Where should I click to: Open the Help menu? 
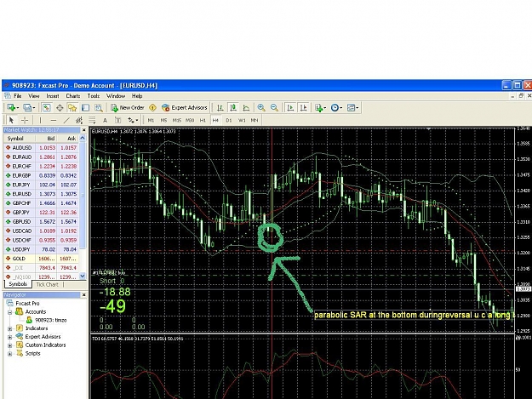pos(137,96)
